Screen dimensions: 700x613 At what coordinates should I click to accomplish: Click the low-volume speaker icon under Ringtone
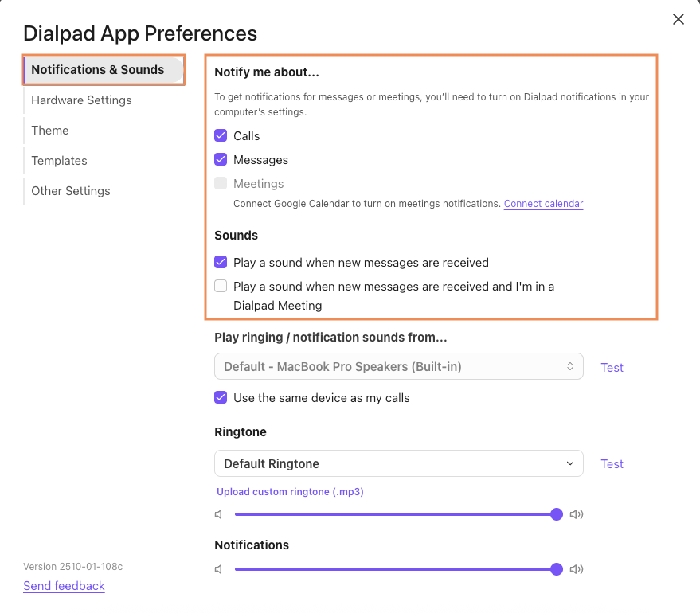click(x=218, y=514)
